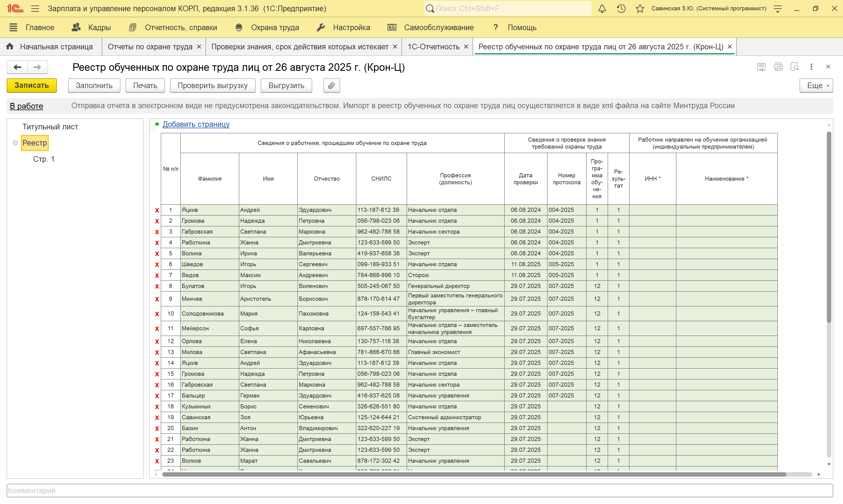The height and width of the screenshot is (504, 843).
Task: Click the printer icon in form header
Action: [778, 67]
